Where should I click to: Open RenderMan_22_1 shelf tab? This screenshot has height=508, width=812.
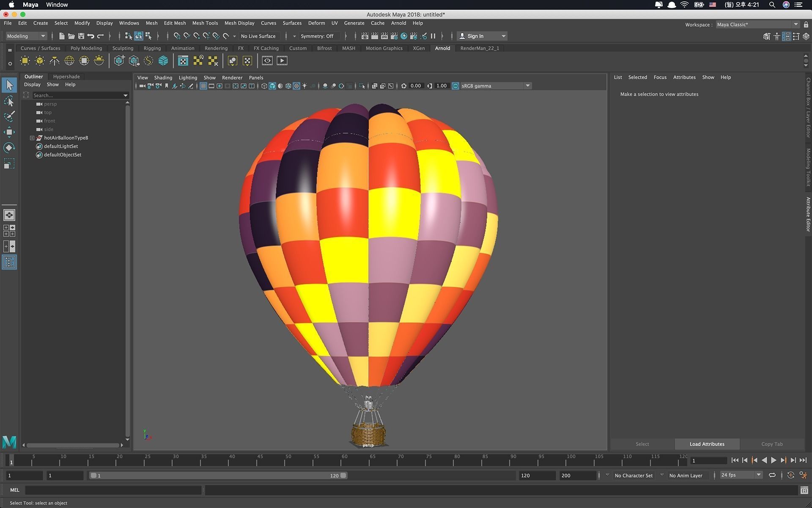(x=480, y=48)
